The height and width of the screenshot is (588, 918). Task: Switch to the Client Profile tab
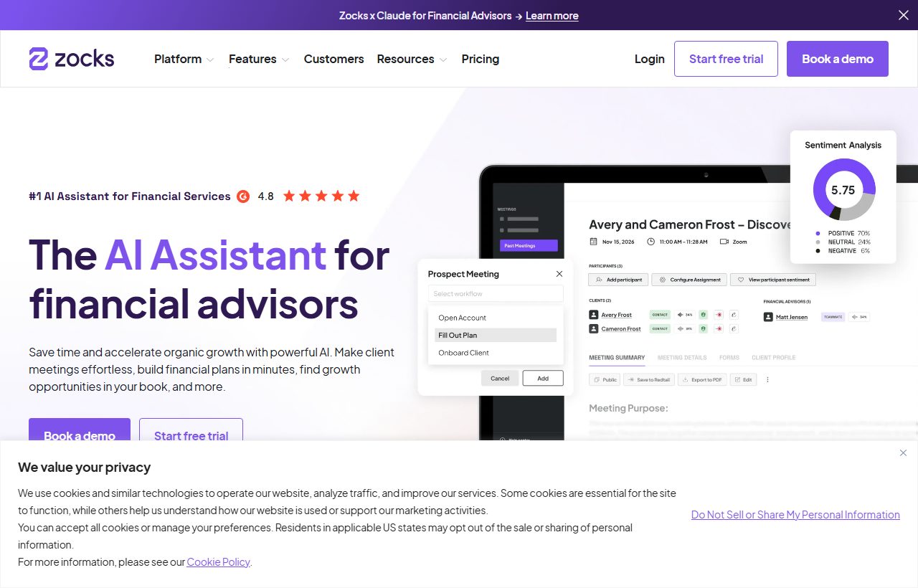coord(774,357)
